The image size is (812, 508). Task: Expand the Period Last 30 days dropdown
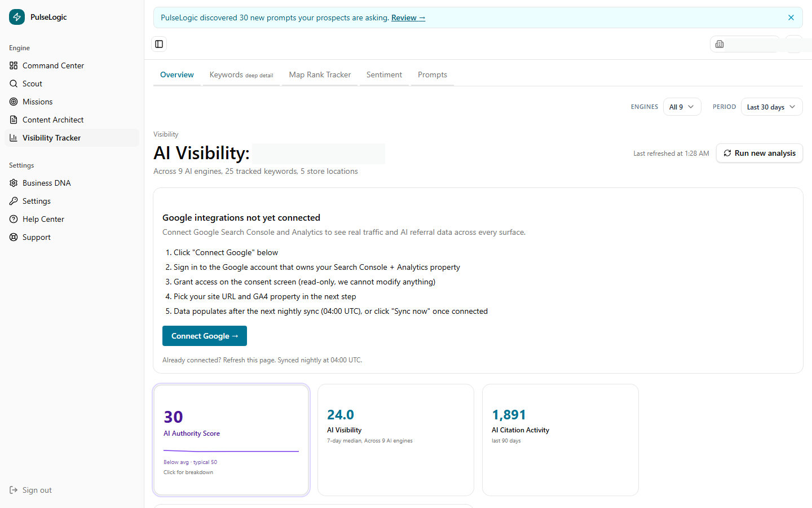771,107
